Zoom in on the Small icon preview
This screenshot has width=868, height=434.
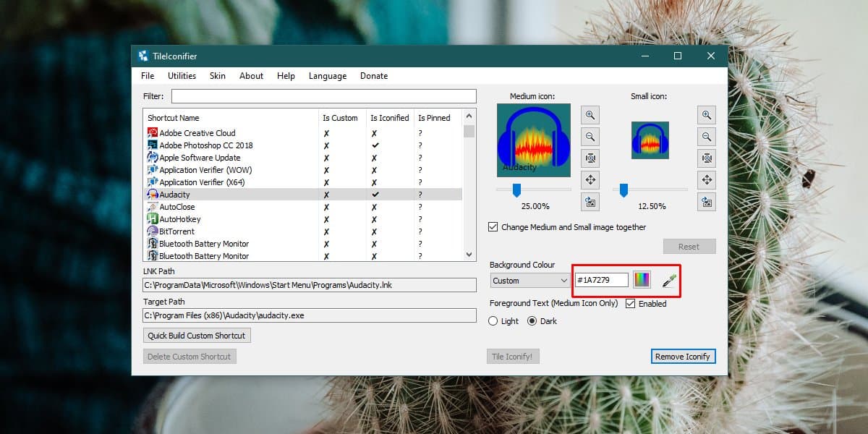707,114
